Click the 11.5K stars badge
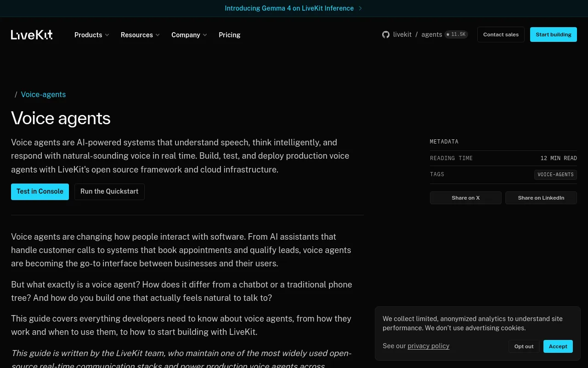This screenshot has height=368, width=588. click(x=456, y=34)
